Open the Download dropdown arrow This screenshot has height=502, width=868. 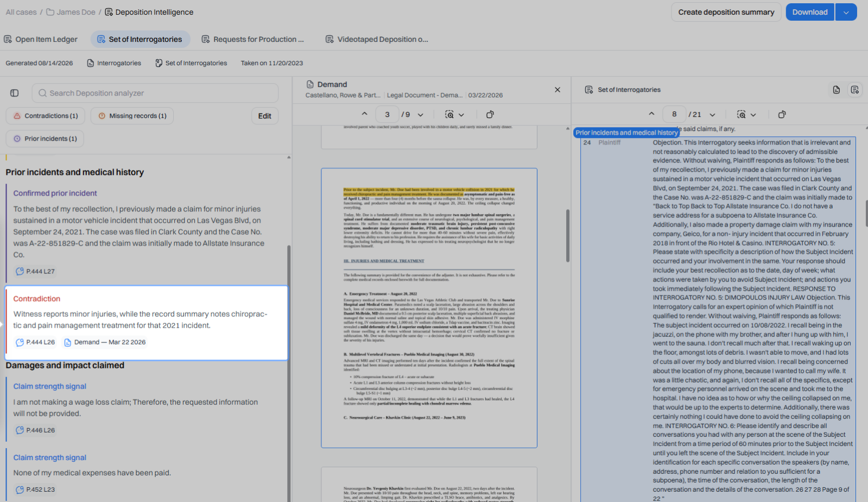tap(846, 12)
